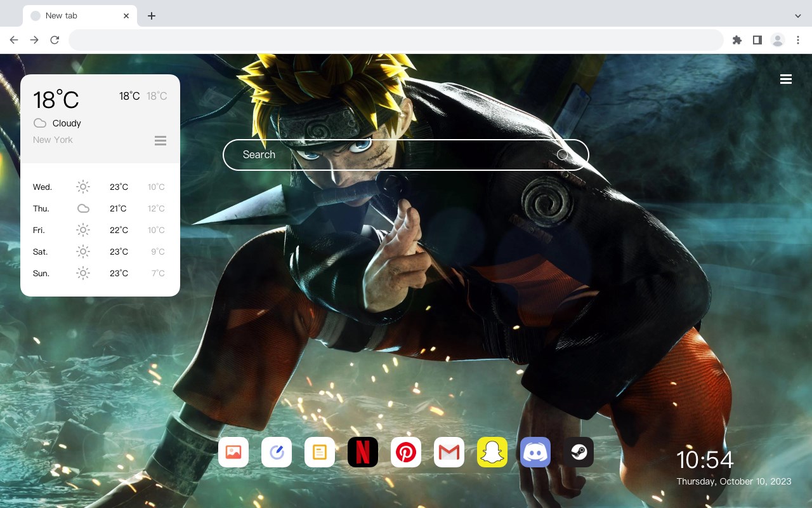Open the profile avatar menu
Image resolution: width=812 pixels, height=508 pixels.
click(778, 40)
